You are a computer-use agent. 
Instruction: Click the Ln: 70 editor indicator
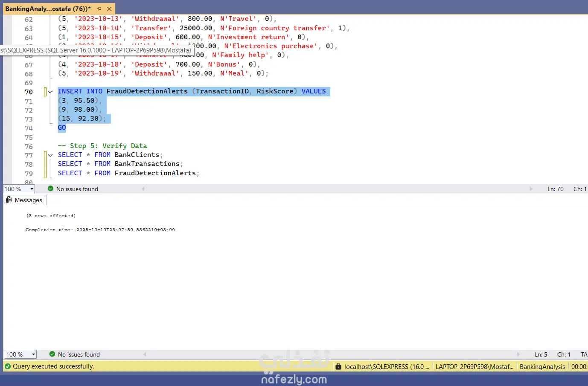(x=556, y=189)
